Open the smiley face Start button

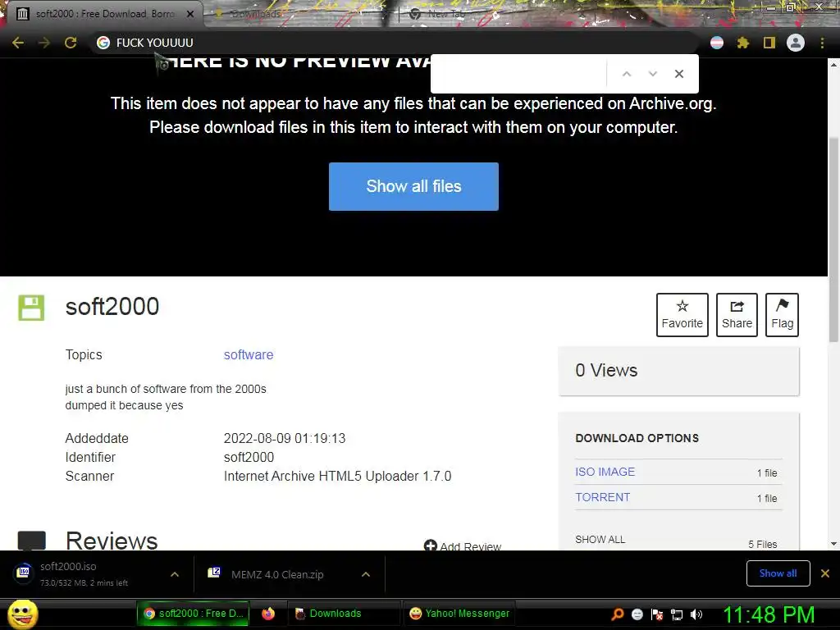click(23, 614)
